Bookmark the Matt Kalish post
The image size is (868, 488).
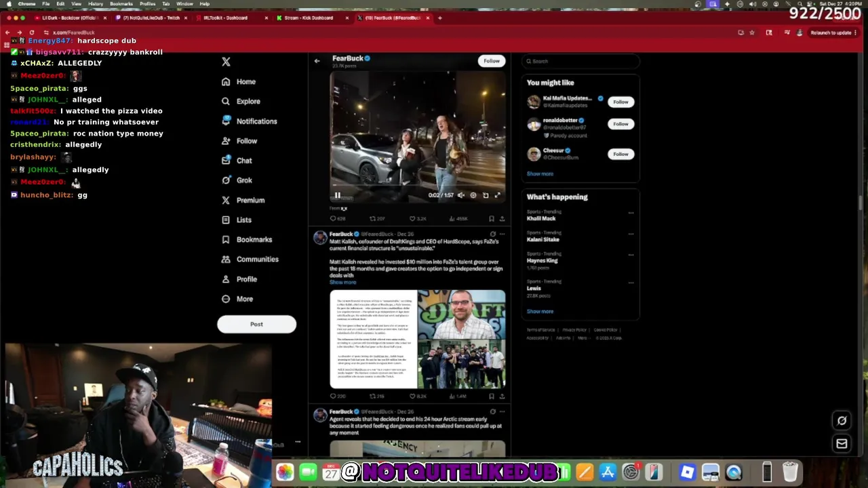coord(492,396)
